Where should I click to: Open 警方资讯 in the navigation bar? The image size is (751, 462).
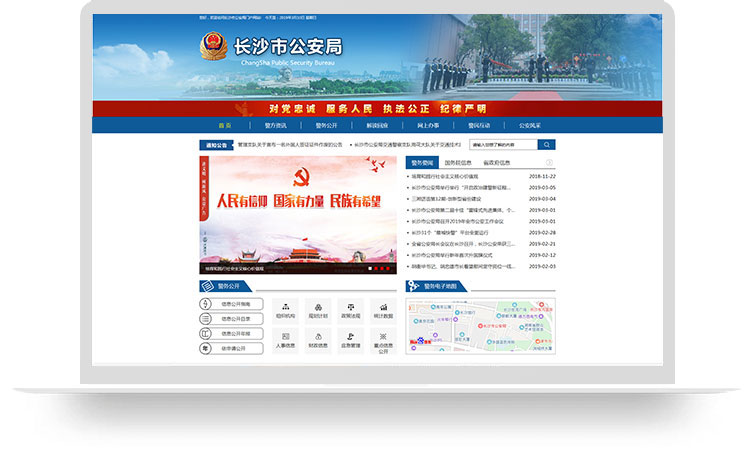click(275, 125)
